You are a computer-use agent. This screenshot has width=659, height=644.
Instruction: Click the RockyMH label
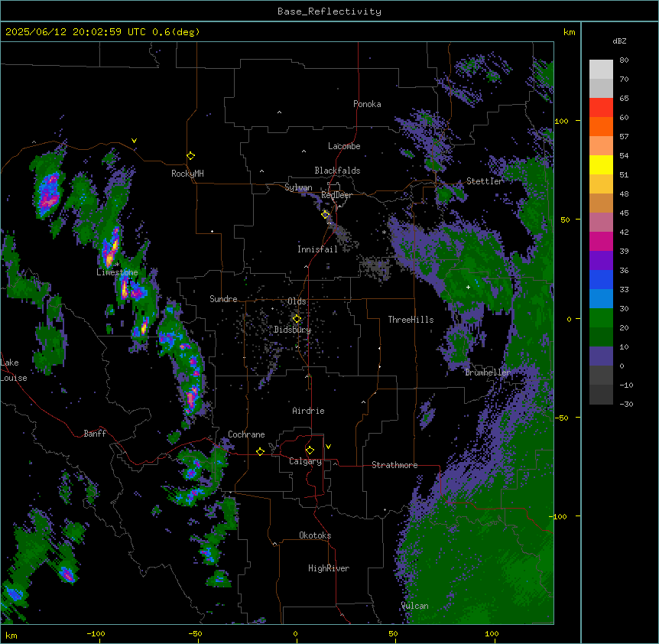tap(187, 173)
